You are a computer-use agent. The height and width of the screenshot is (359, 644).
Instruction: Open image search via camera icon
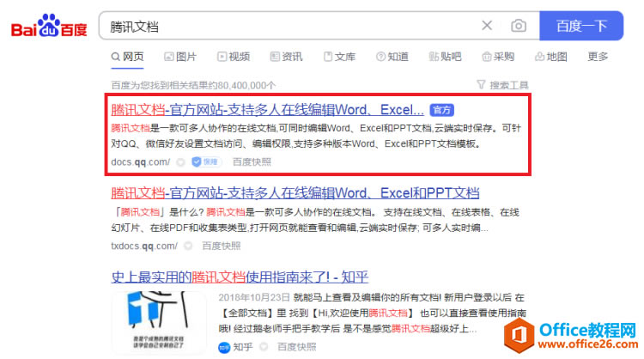click(519, 26)
